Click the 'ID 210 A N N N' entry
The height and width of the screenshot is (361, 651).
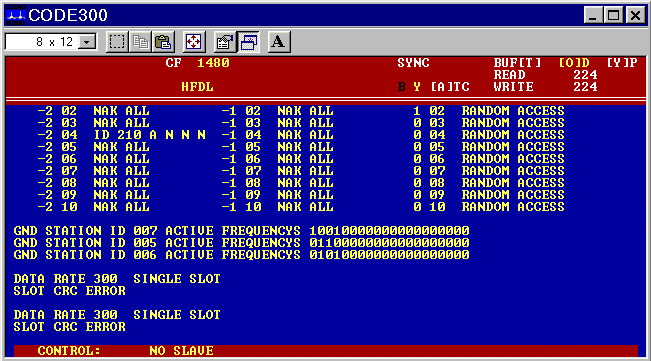149,135
